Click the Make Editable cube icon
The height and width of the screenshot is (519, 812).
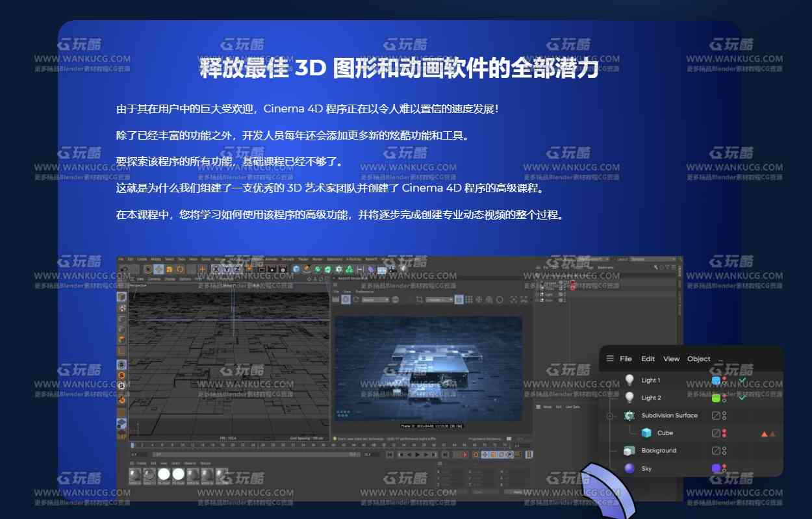(121, 297)
